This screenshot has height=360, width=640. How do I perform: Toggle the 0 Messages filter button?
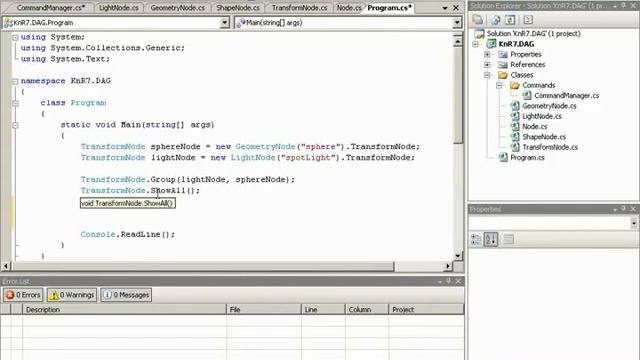(x=126, y=295)
